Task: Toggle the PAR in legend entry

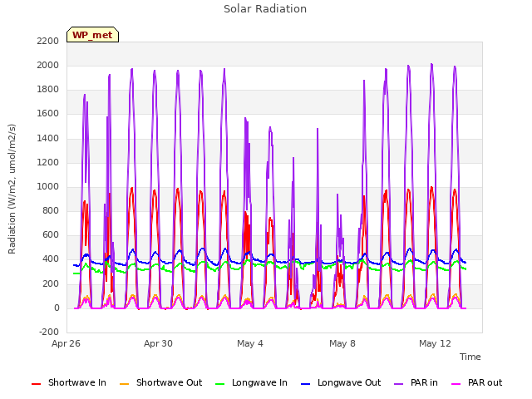Action: 416,382
